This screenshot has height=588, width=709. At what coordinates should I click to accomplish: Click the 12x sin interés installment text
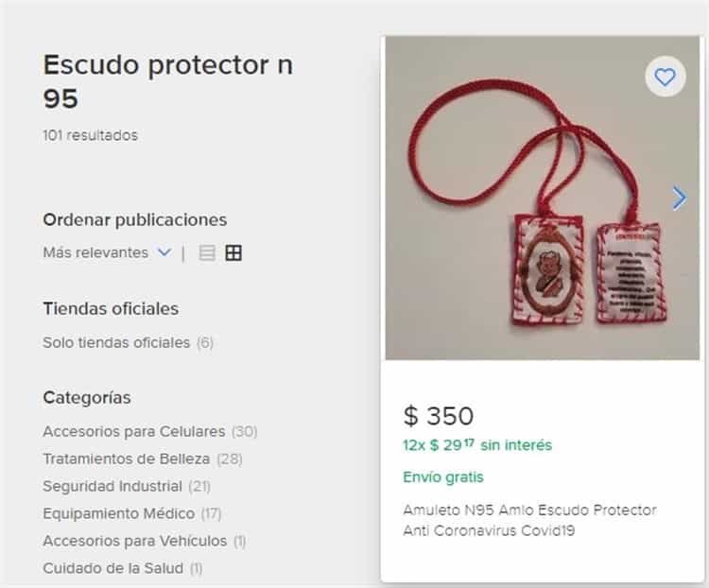point(477,445)
